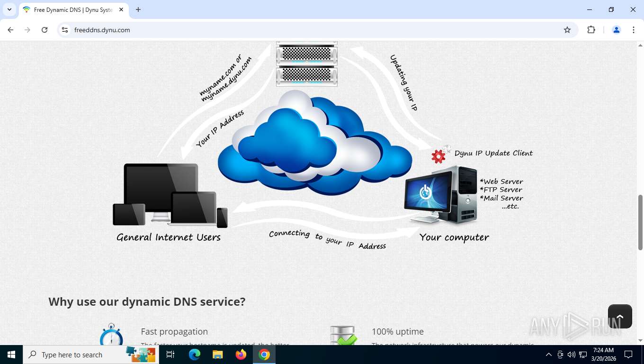Click the "*Mail Server" text

tap(501, 198)
